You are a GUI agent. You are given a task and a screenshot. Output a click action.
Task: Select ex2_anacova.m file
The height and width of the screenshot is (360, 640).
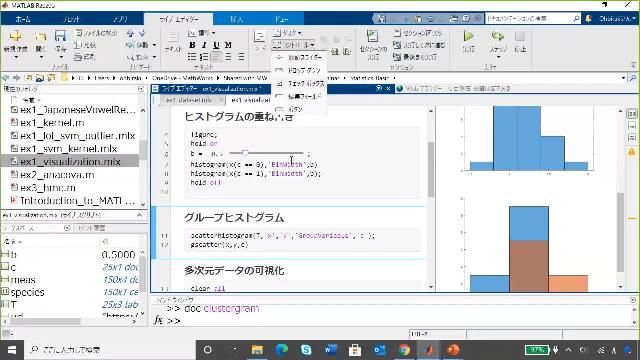57,175
